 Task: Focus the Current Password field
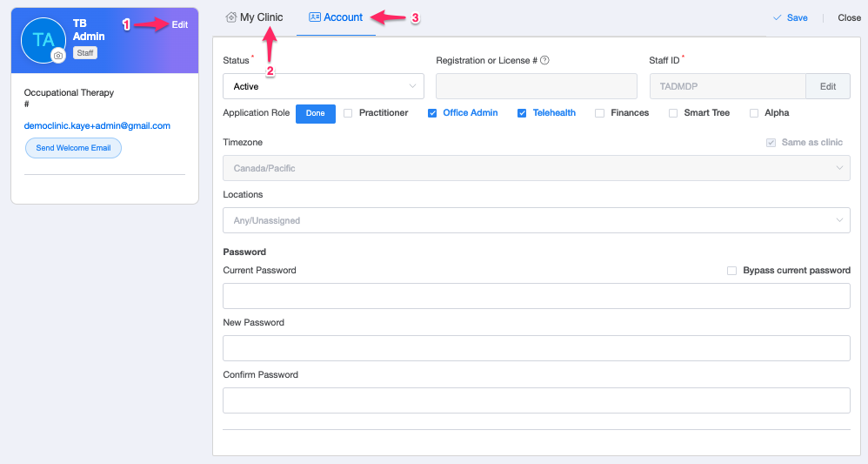pyautogui.click(x=537, y=296)
